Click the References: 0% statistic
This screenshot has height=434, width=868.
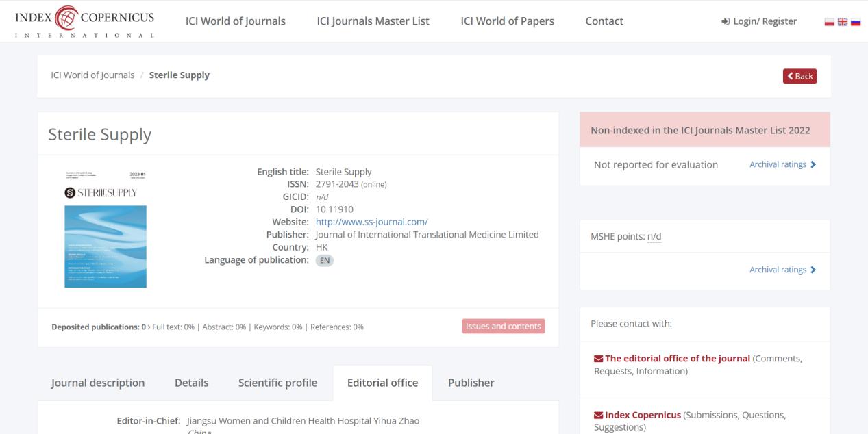(x=337, y=327)
